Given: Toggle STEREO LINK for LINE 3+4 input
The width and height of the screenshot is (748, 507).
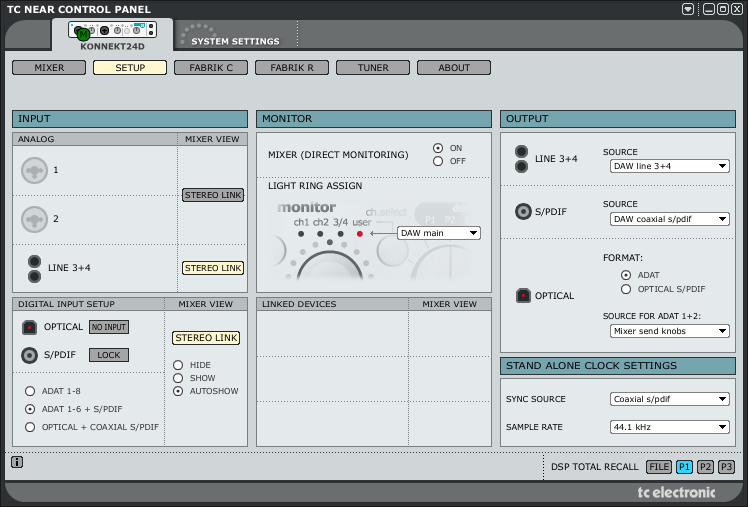Looking at the screenshot, I should (213, 268).
